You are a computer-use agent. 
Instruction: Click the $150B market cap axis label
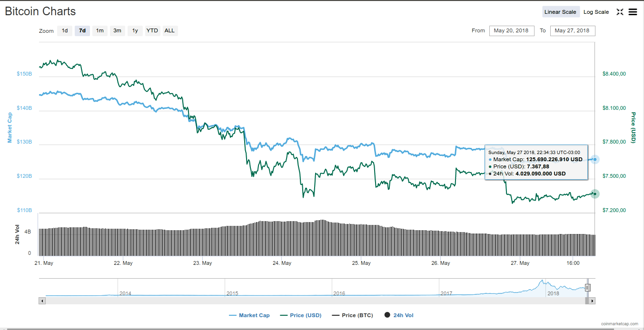click(x=24, y=74)
